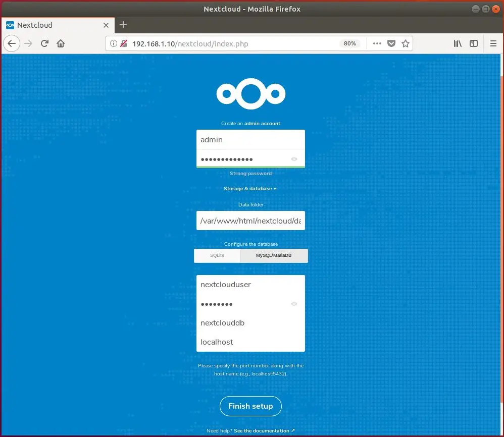Maximize the Firefox window

[x=486, y=9]
